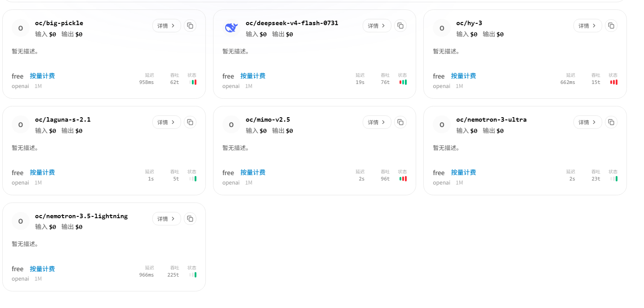This screenshot has height=308, width=644.
Task: Open 详情 for oc/deepseek-v4-flash-0731
Action: coord(377,26)
